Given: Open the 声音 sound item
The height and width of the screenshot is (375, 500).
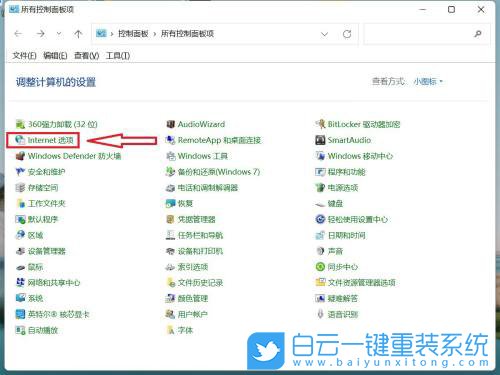Looking at the screenshot, I should [x=329, y=251].
